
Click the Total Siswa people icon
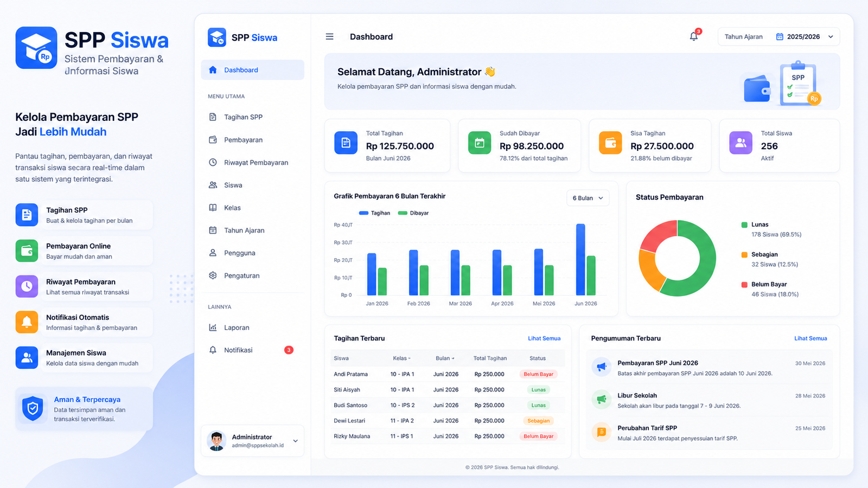[741, 143]
